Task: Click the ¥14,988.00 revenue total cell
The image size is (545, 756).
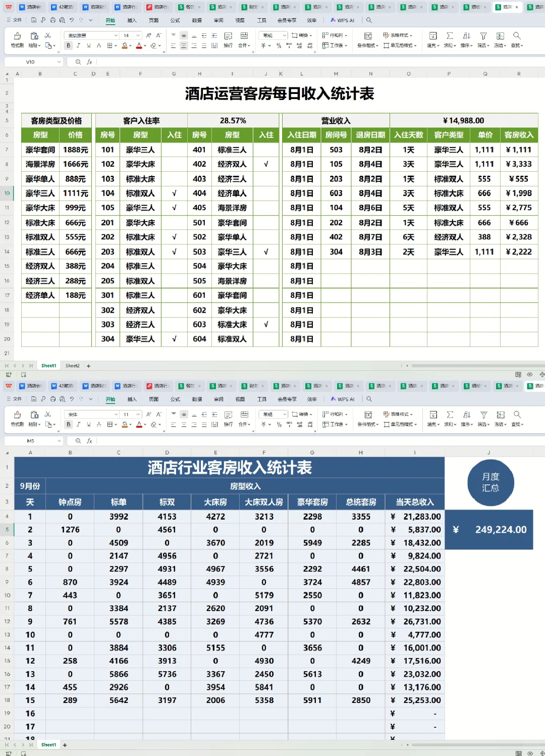Action: click(464, 121)
